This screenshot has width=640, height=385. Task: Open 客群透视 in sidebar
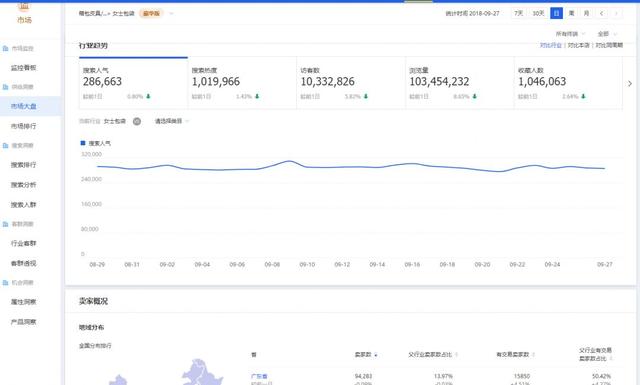[x=24, y=263]
